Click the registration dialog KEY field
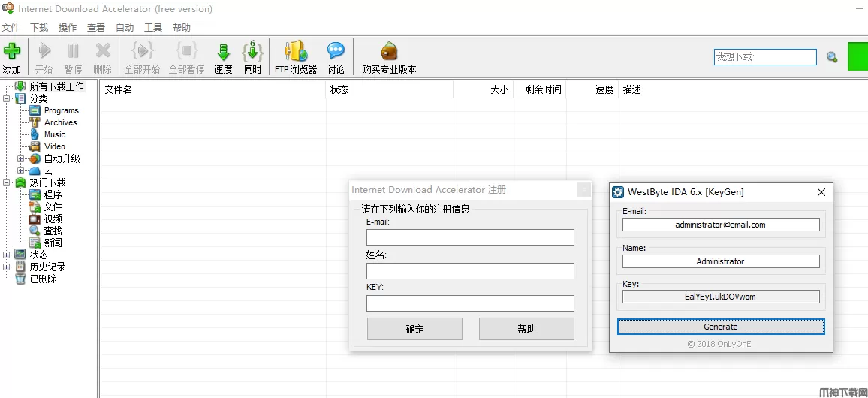The image size is (868, 398). point(470,303)
